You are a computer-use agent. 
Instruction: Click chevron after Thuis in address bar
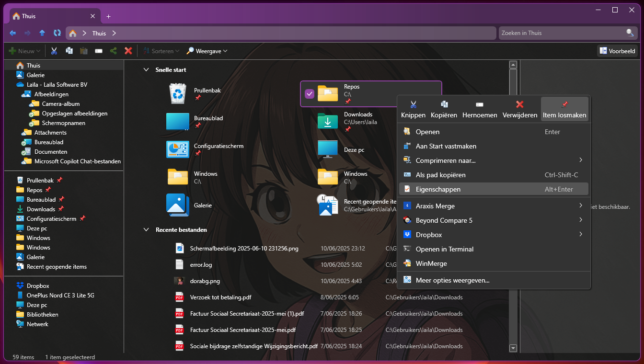point(114,33)
